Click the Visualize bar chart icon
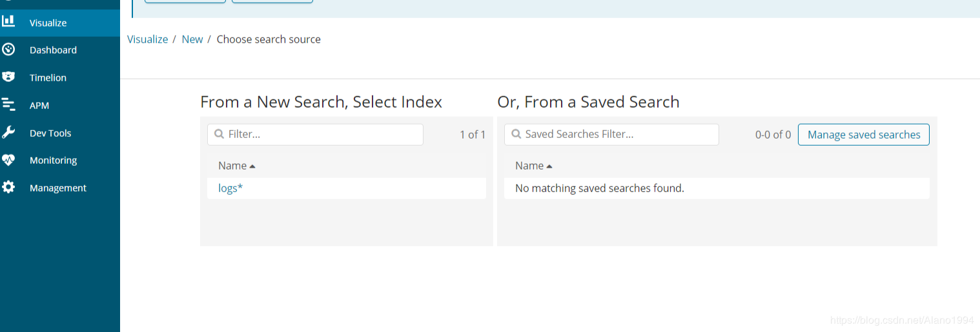980x332 pixels. [8, 22]
